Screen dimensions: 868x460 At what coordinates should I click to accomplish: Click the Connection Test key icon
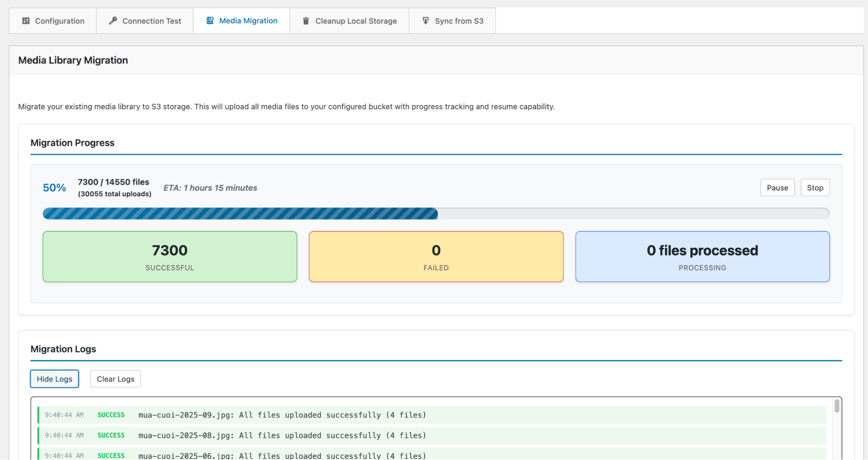(x=113, y=21)
